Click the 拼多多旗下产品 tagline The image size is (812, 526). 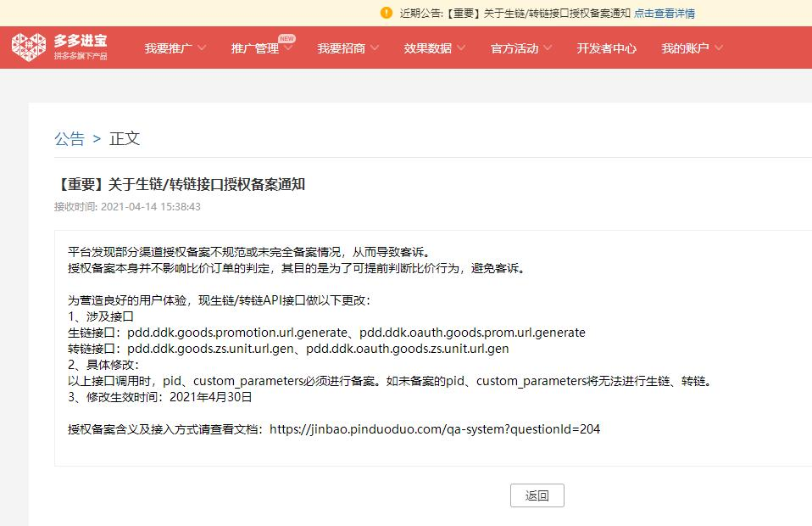pos(81,56)
